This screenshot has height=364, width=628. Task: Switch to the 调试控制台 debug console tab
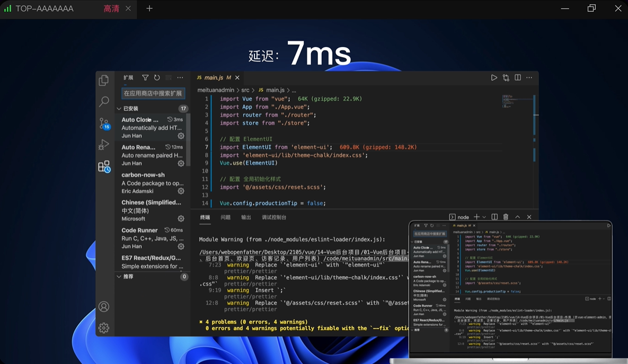click(x=274, y=217)
